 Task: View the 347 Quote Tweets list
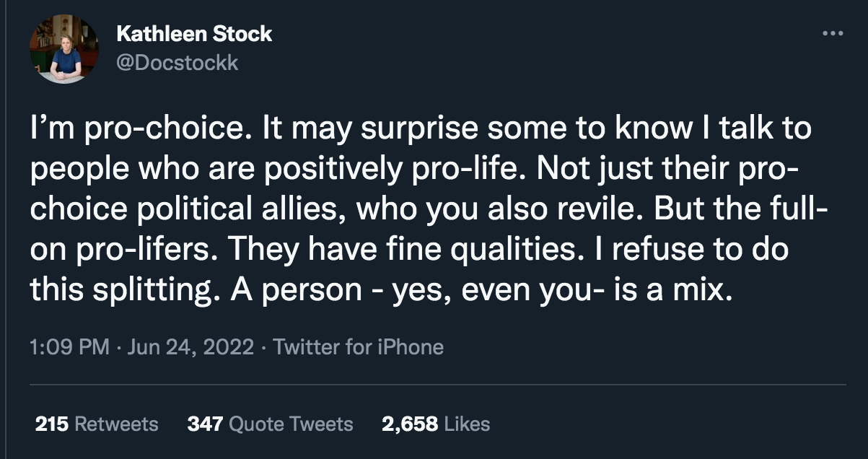point(270,424)
